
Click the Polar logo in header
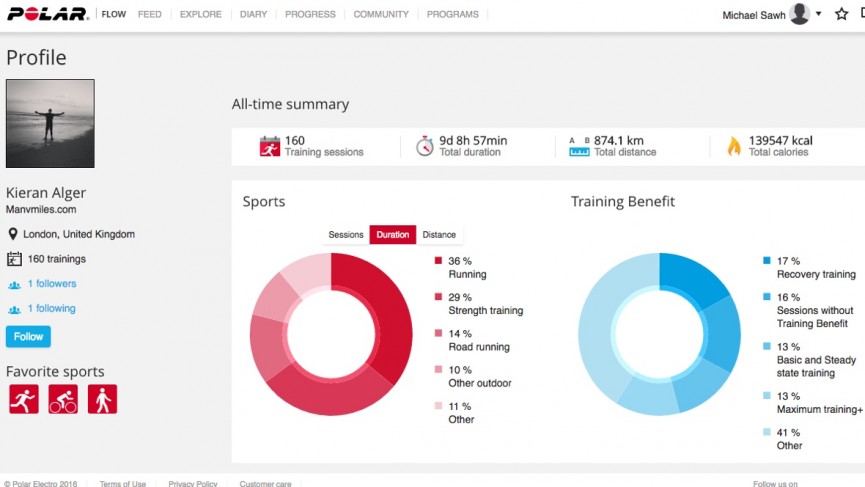48,15
